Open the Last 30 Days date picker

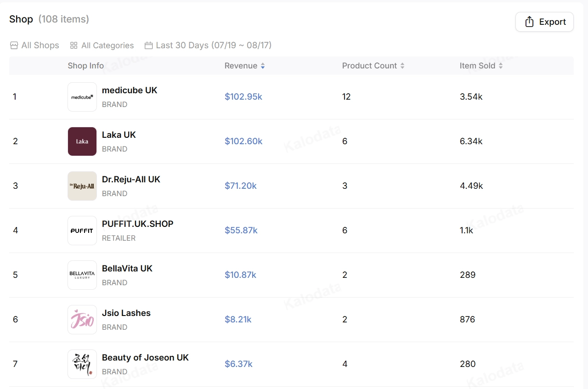click(208, 45)
